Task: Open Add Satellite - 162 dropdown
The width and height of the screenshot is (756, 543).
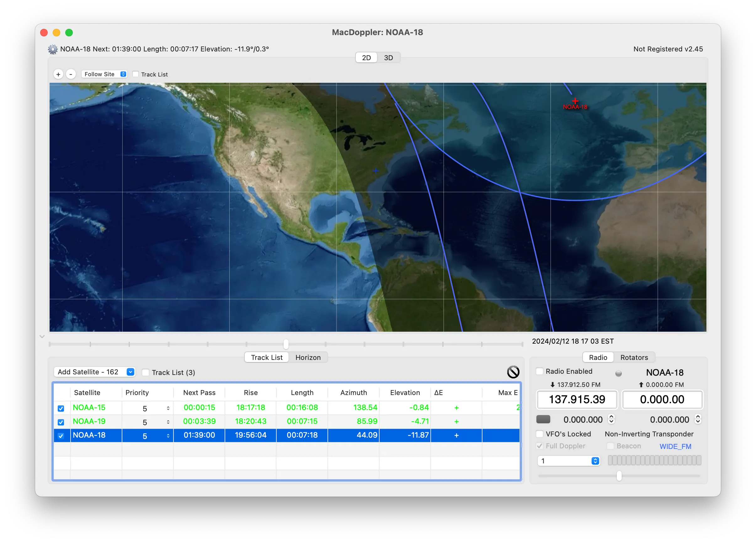Action: click(x=95, y=372)
